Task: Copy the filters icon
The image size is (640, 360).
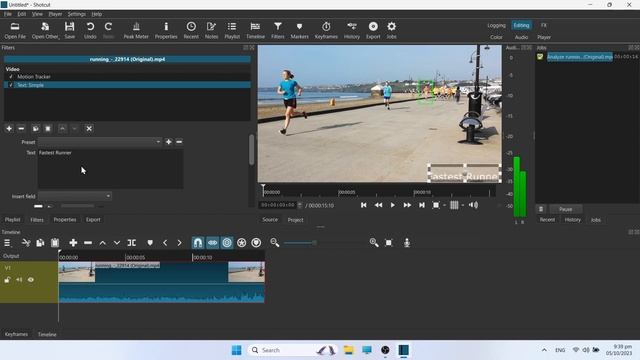Action: click(x=36, y=129)
